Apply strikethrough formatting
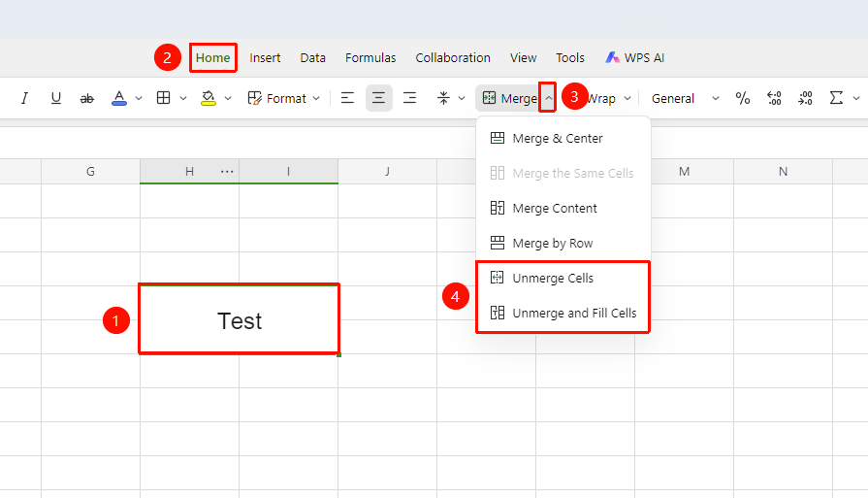Image resolution: width=868 pixels, height=498 pixels. (x=87, y=99)
